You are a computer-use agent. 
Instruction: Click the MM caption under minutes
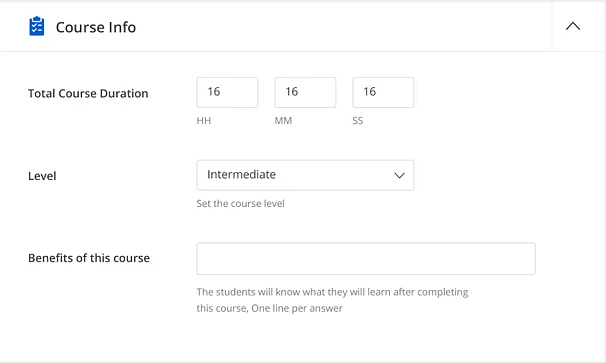[283, 121]
